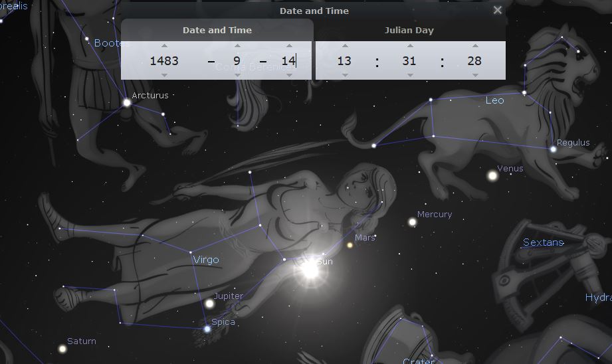Viewport: 612px width, 364px height.
Task: Increase the minutes value 31
Action: [x=410, y=46]
